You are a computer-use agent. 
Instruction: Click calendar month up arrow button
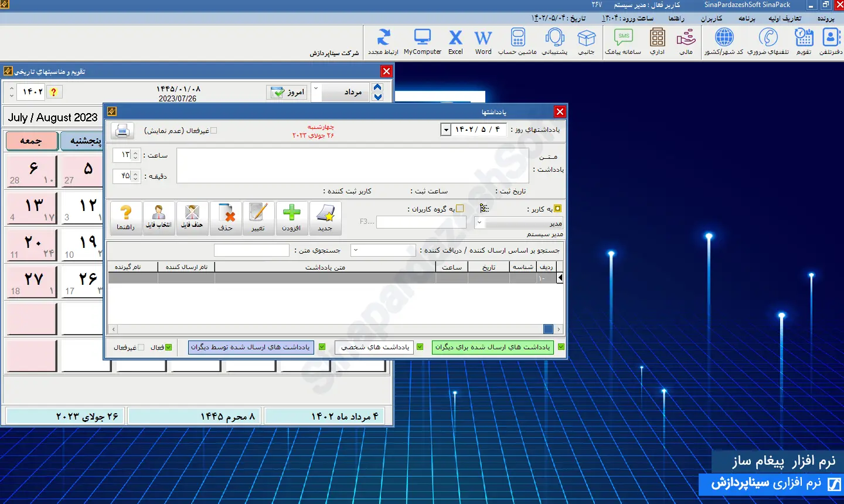[377, 87]
